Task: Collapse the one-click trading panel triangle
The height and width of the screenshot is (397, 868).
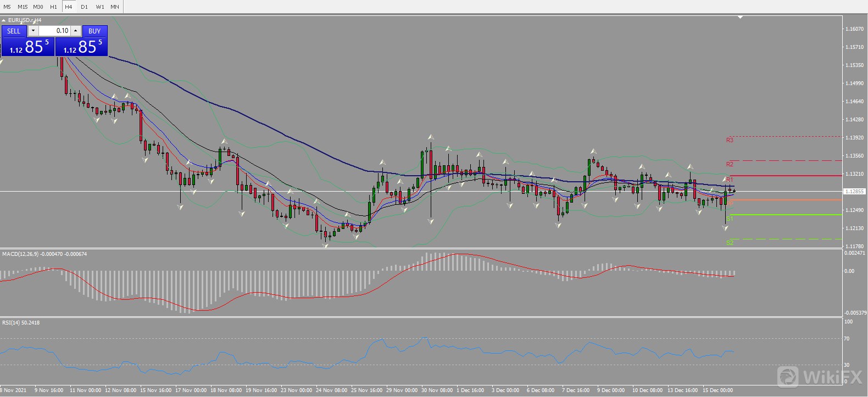Action: (4, 20)
